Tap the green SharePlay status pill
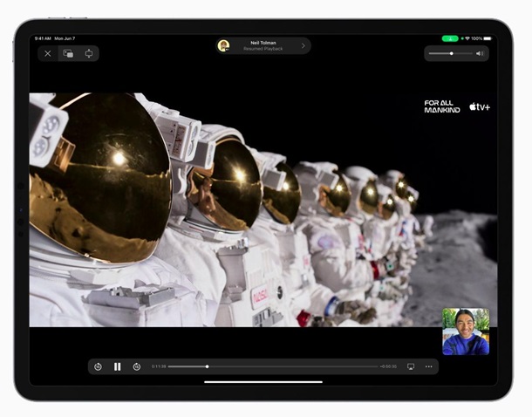 [x=450, y=38]
